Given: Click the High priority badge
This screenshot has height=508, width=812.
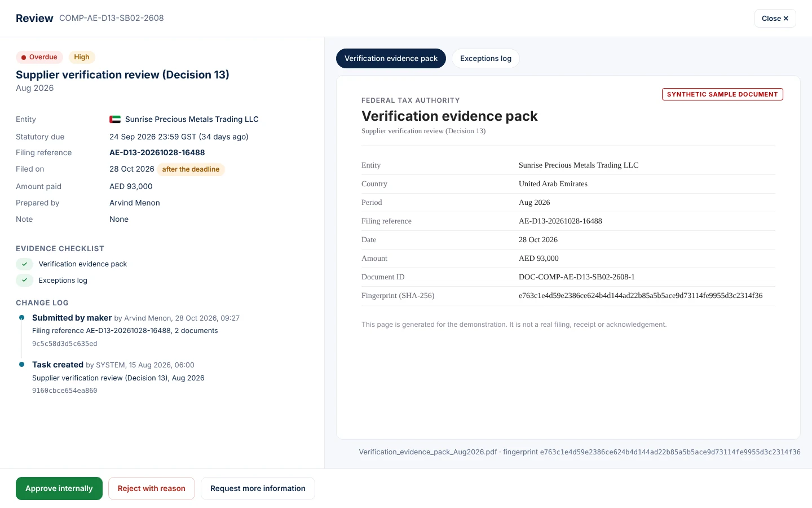Looking at the screenshot, I should pos(82,57).
